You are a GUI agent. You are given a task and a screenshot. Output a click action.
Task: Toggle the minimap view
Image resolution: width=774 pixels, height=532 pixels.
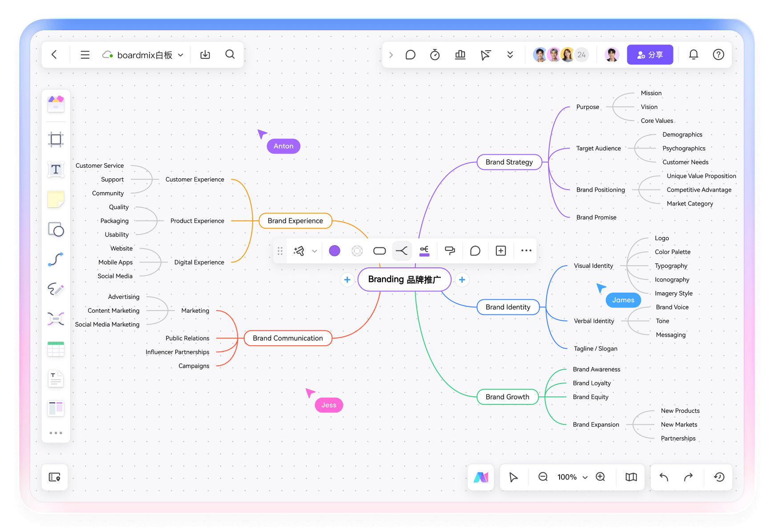(631, 477)
